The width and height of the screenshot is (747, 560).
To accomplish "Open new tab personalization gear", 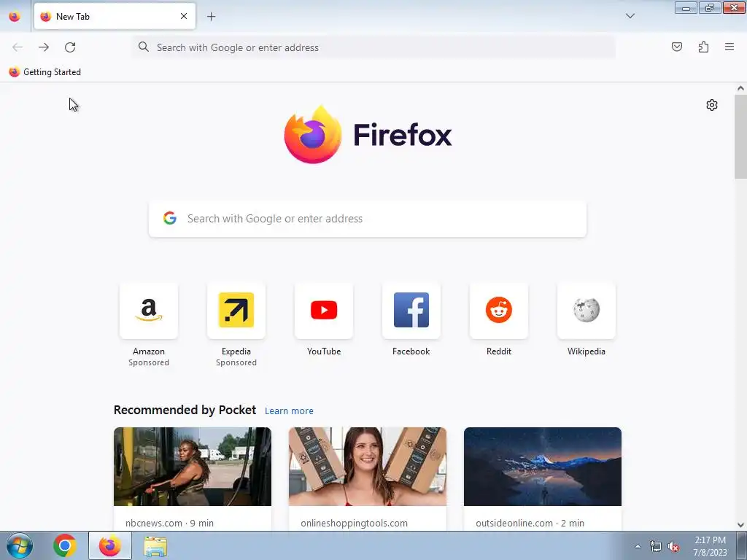I will coord(712,105).
